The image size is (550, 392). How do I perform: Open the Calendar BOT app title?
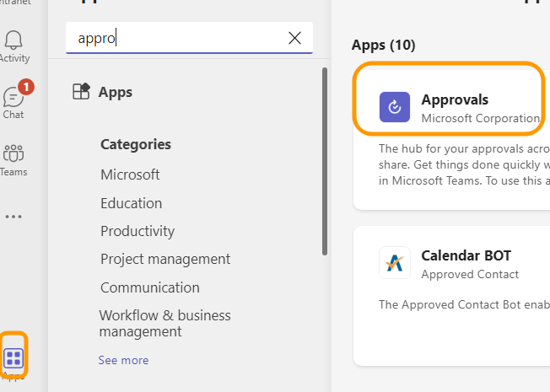click(466, 255)
